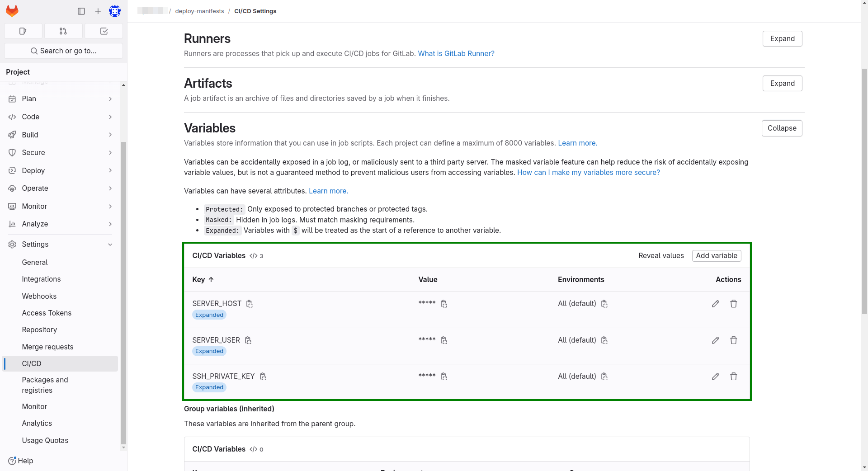Expand the Plan sidebar section
This screenshot has width=868, height=471.
[60, 99]
